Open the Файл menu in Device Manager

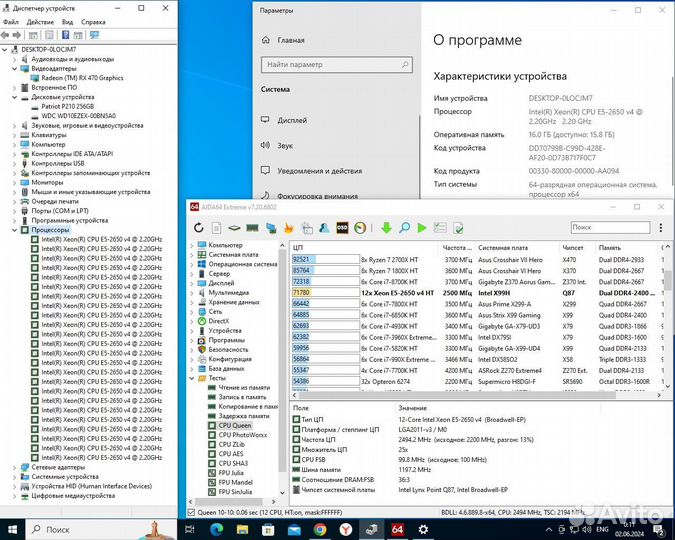tap(11, 22)
